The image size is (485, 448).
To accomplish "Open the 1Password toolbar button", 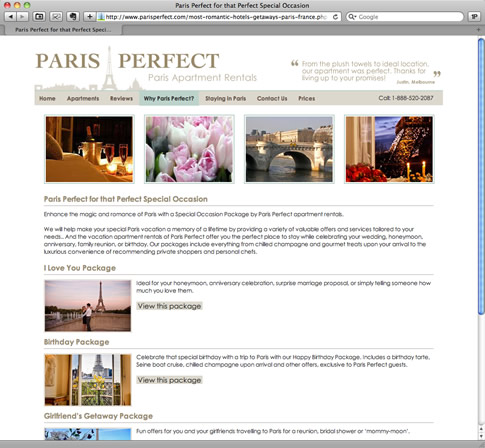I will click(x=474, y=16).
